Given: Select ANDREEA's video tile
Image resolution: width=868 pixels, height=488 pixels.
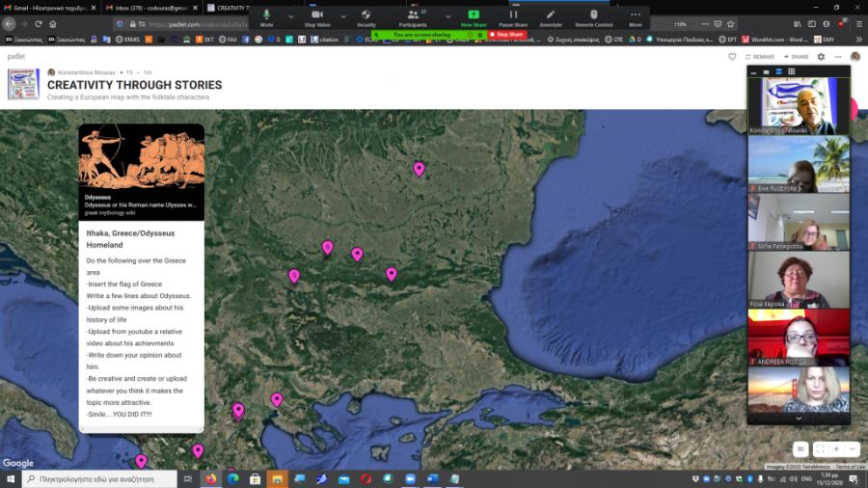Looking at the screenshot, I should (x=799, y=338).
